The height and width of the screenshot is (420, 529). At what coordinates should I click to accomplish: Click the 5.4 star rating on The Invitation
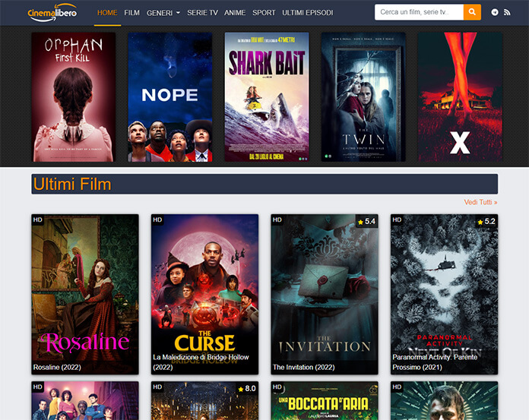coord(366,222)
